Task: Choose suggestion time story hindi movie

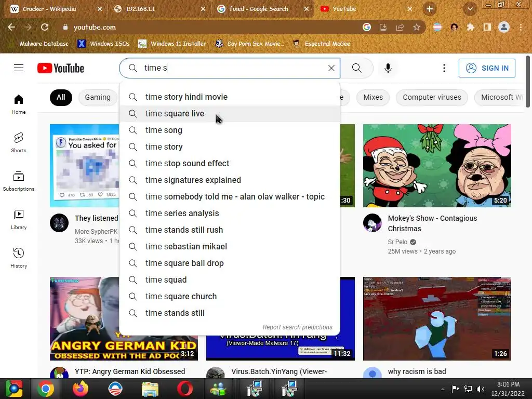Action: pos(230,97)
